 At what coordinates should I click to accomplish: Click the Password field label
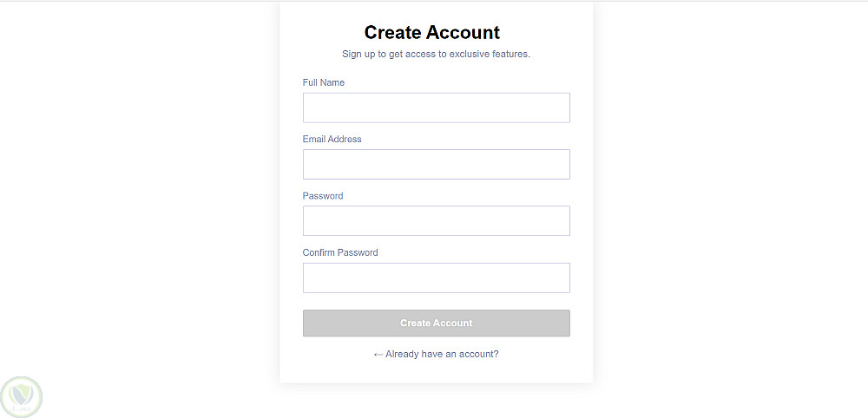click(x=322, y=196)
